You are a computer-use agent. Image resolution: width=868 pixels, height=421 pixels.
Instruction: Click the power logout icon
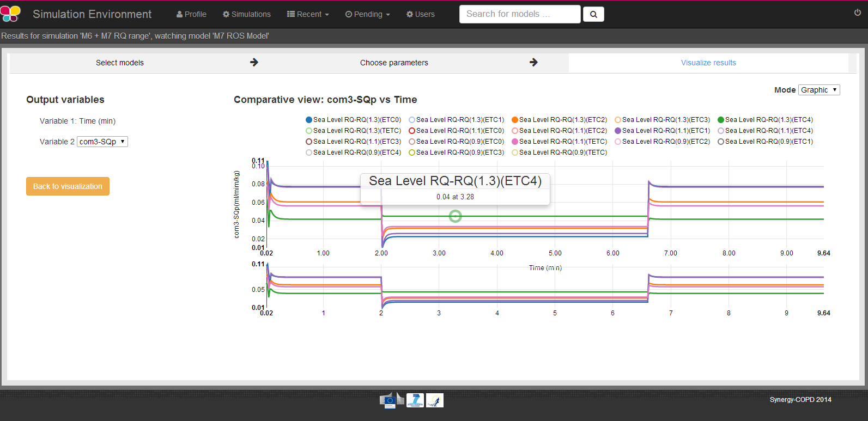click(858, 13)
